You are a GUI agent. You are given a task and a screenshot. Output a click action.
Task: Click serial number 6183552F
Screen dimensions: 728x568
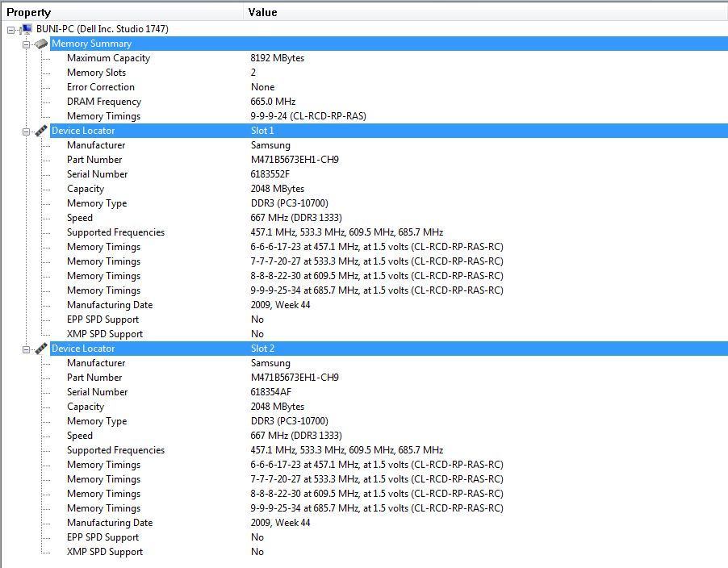click(x=270, y=174)
